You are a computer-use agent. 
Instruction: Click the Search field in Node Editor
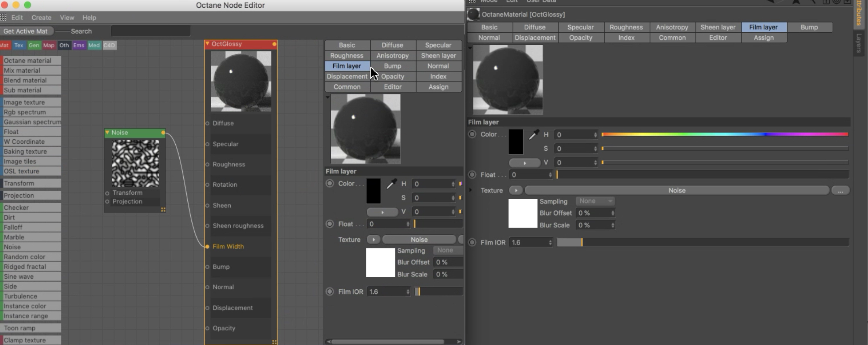[x=150, y=31]
